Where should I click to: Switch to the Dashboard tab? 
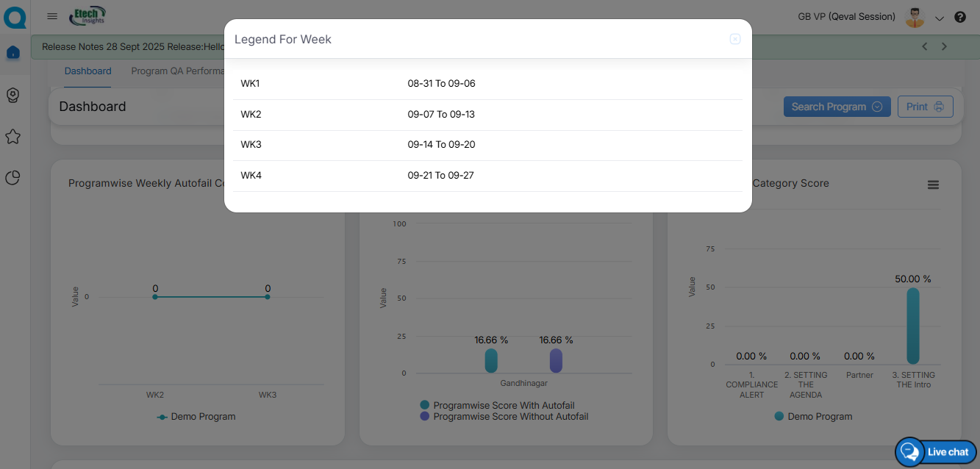click(x=87, y=71)
